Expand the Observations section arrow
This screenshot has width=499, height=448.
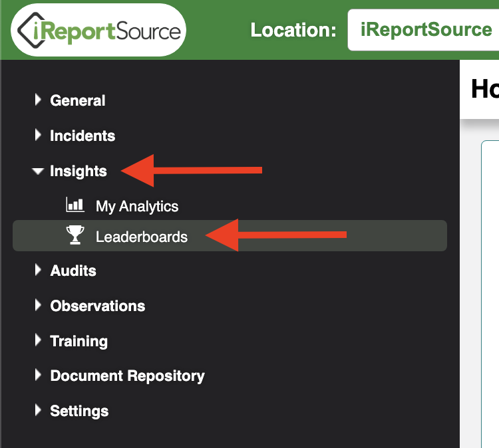(x=38, y=305)
